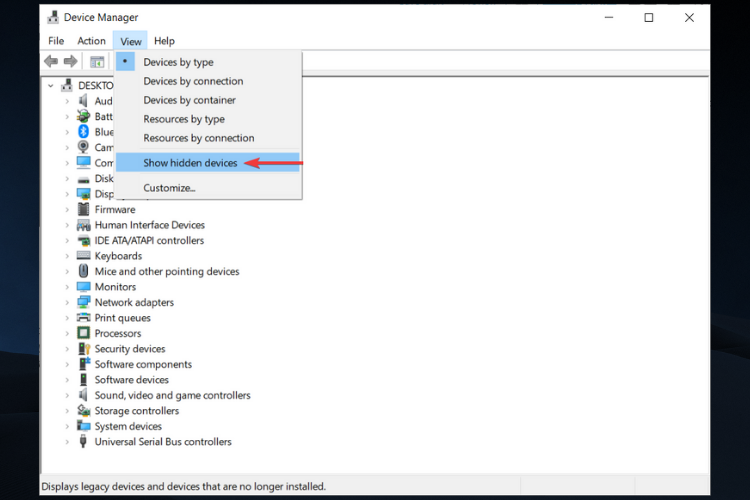The height and width of the screenshot is (500, 750).
Task: Expand the Print queues chevron
Action: (x=67, y=318)
